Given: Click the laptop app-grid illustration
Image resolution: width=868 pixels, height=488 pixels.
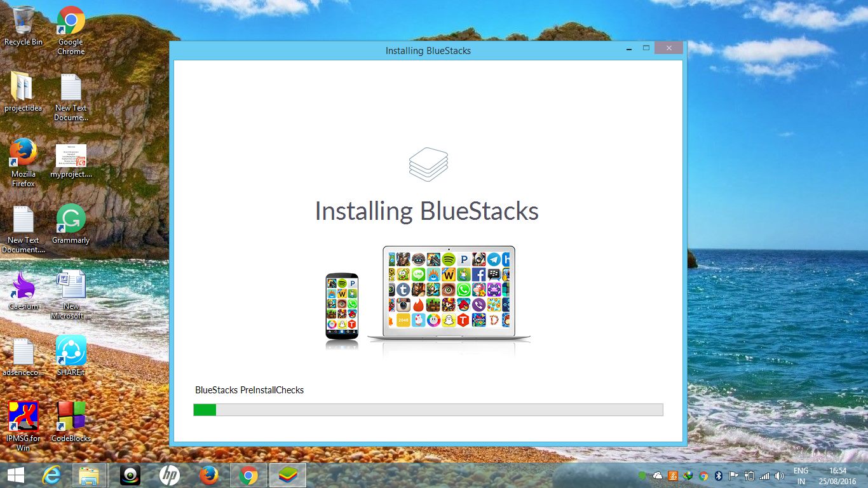Looking at the screenshot, I should point(449,293).
